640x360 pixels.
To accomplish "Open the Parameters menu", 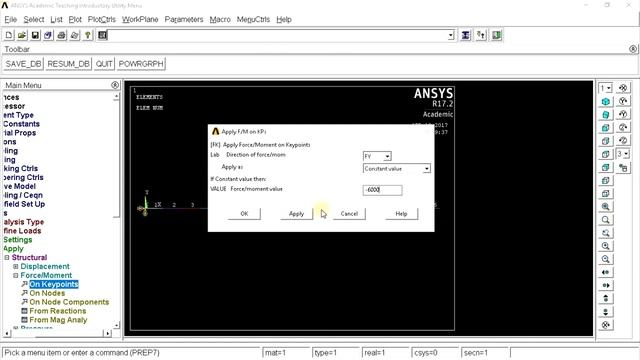I will coord(184,19).
